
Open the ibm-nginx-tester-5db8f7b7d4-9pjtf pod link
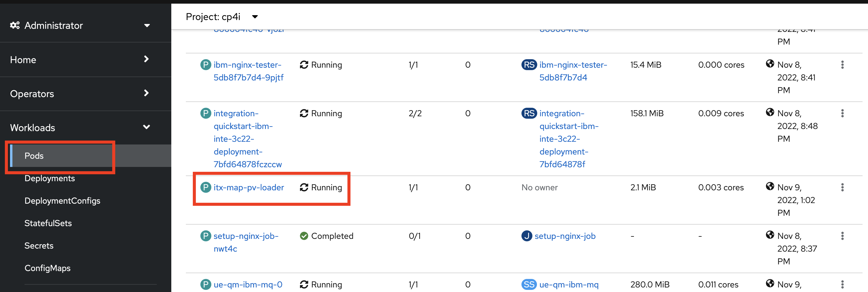[x=248, y=71]
